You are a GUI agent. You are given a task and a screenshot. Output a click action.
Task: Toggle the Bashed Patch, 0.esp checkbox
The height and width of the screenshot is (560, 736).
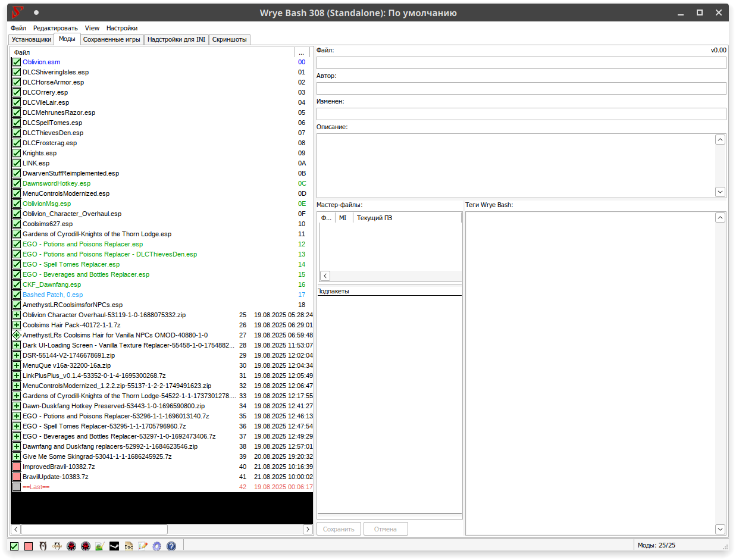click(x=17, y=295)
